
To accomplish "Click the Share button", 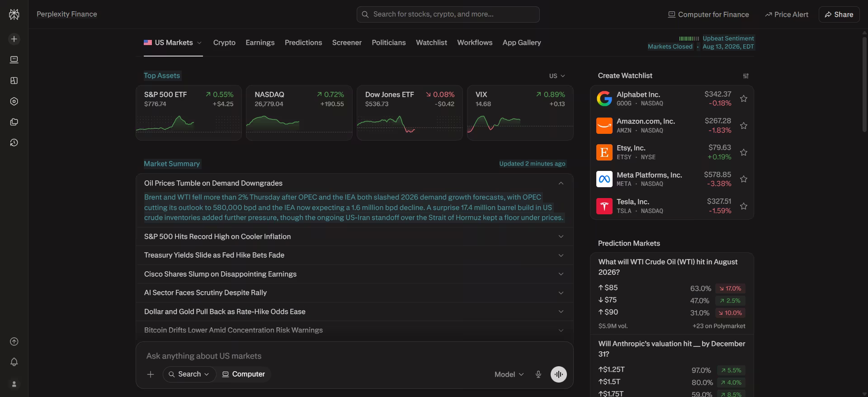I will (x=839, y=14).
